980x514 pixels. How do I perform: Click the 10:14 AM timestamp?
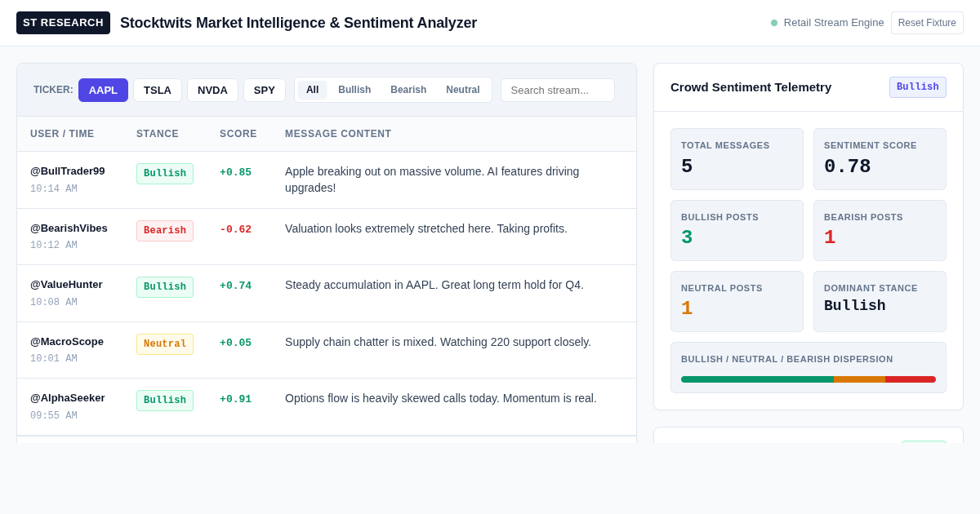point(54,189)
